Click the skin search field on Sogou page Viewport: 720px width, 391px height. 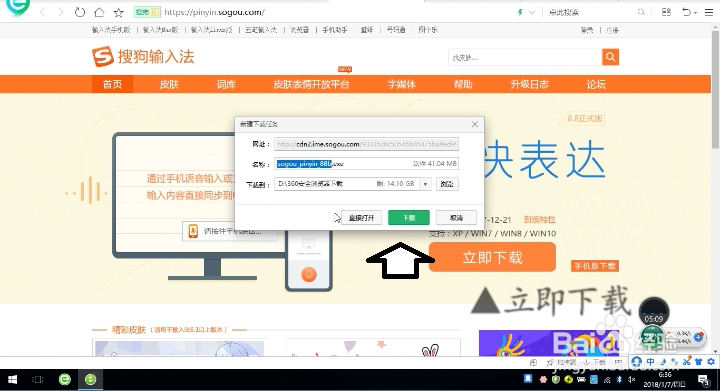pyautogui.click(x=525, y=57)
